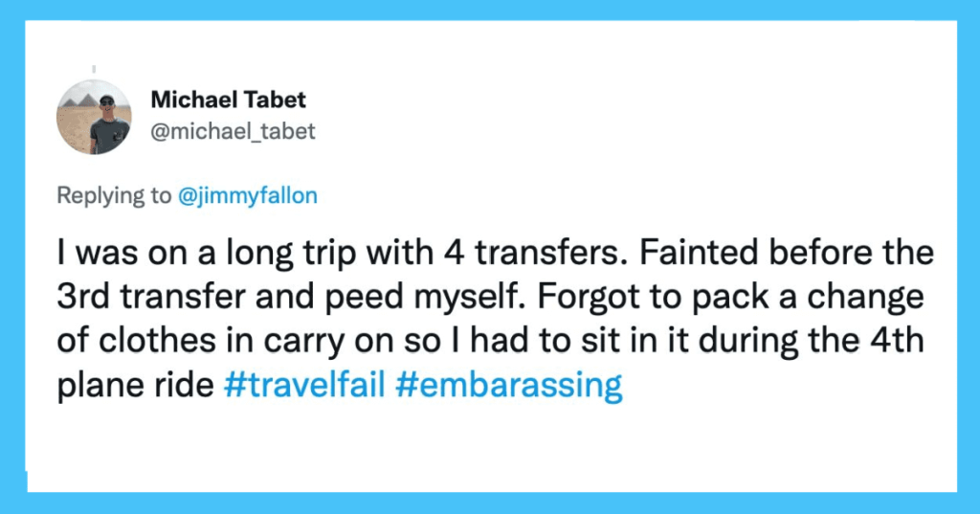Click the pyramids in the avatar photo

click(x=83, y=101)
